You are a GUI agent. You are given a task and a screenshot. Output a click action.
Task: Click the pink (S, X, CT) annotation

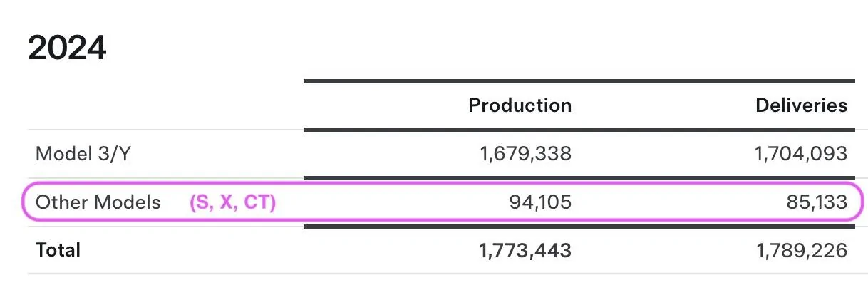232,202
